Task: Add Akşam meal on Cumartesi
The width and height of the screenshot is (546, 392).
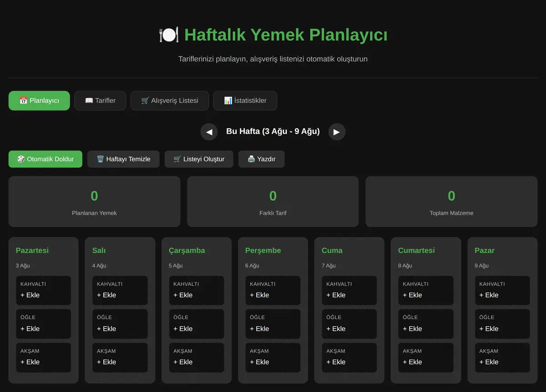Action: coord(425,357)
